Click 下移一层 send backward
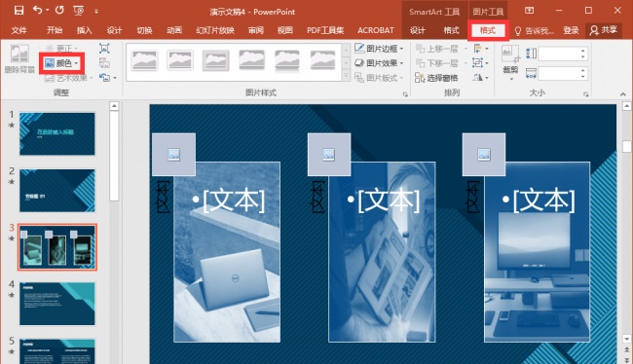Screen dimensions: 633x364 [x=437, y=63]
